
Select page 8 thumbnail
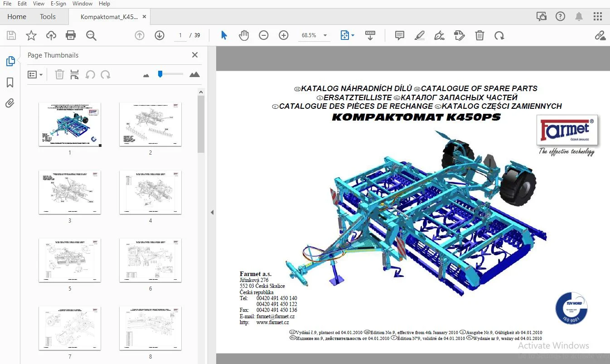tap(150, 328)
